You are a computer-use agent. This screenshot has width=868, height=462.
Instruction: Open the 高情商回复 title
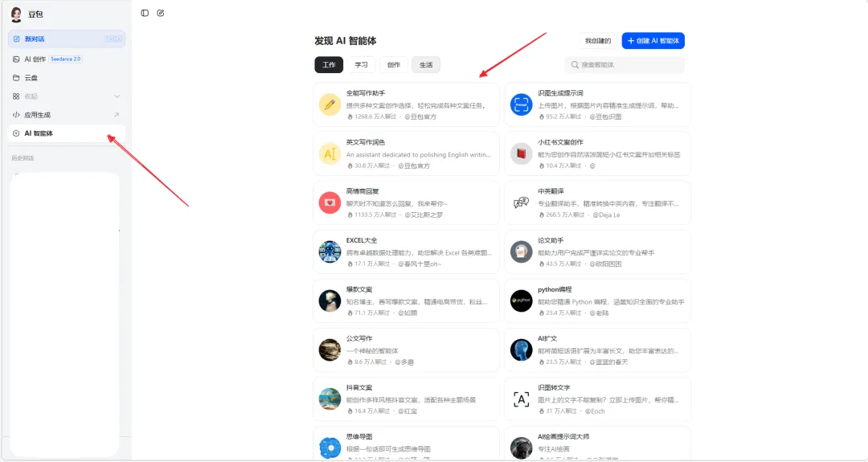tap(362, 191)
